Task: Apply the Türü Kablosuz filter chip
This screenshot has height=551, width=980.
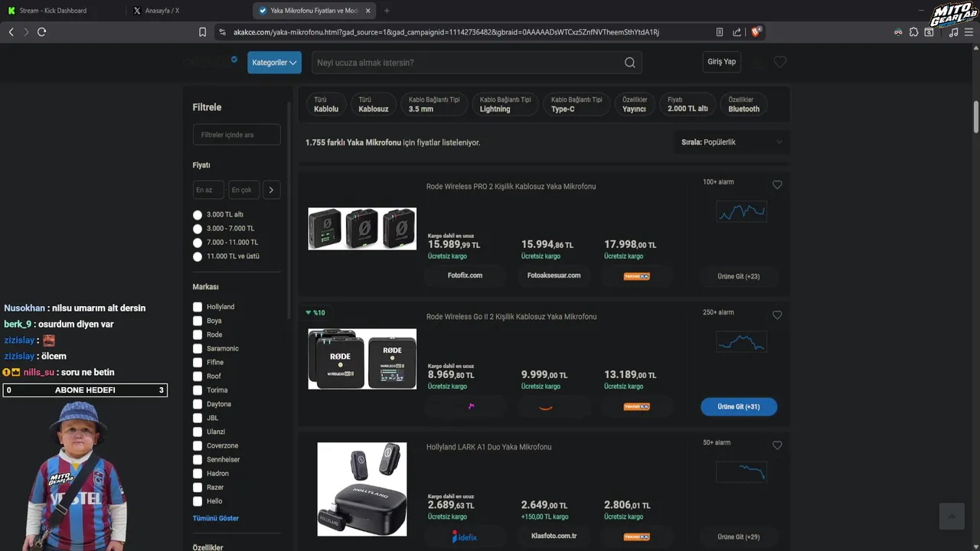Action: [374, 104]
